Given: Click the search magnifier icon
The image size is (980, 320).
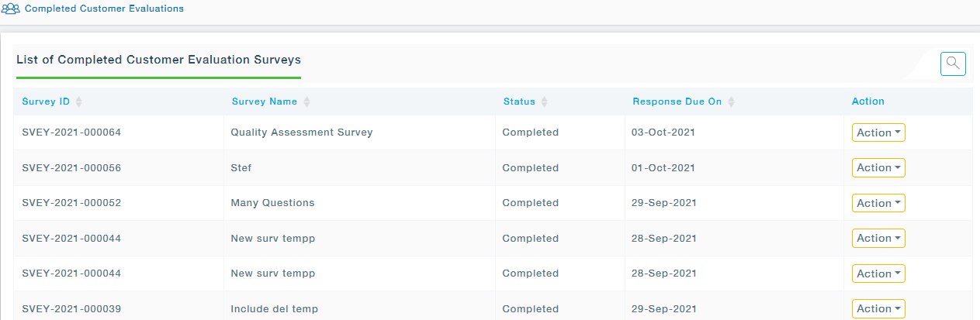Looking at the screenshot, I should pos(953,64).
